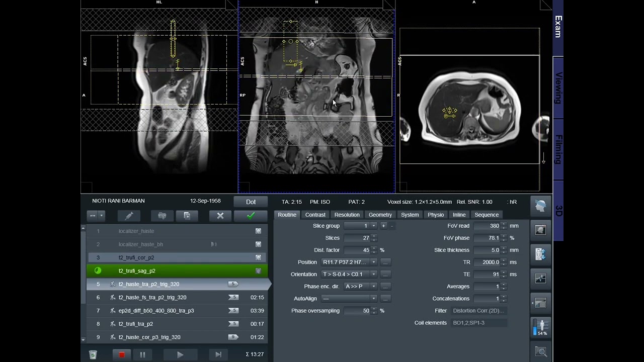Adjust the Phase oversampling stepper
This screenshot has width=644, height=362.
coord(374,311)
